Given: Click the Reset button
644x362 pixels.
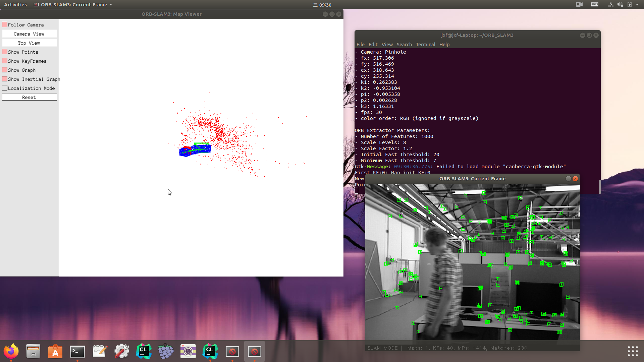Looking at the screenshot, I should tap(29, 97).
